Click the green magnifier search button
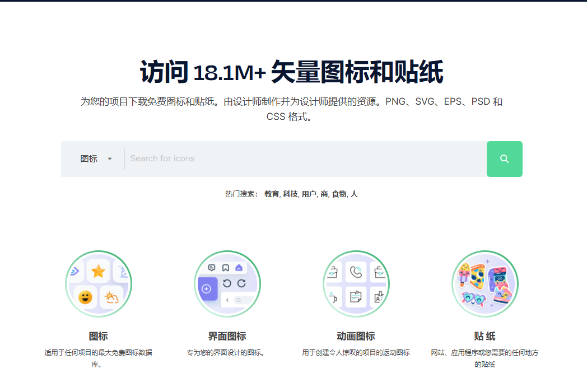This screenshot has width=587, height=392. pos(504,159)
